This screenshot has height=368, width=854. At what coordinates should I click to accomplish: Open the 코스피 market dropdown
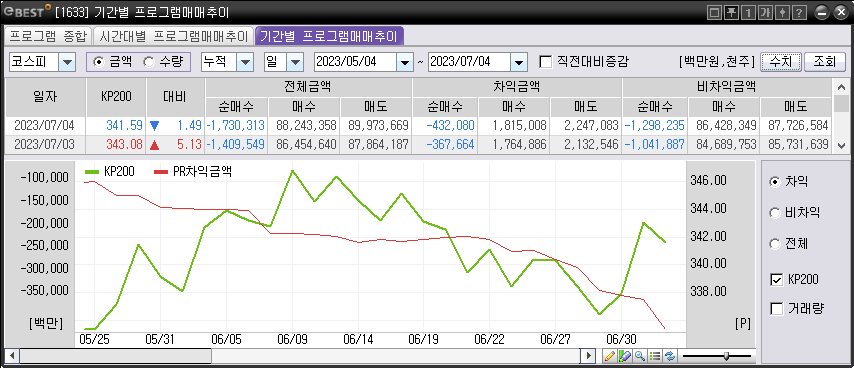[x=67, y=62]
